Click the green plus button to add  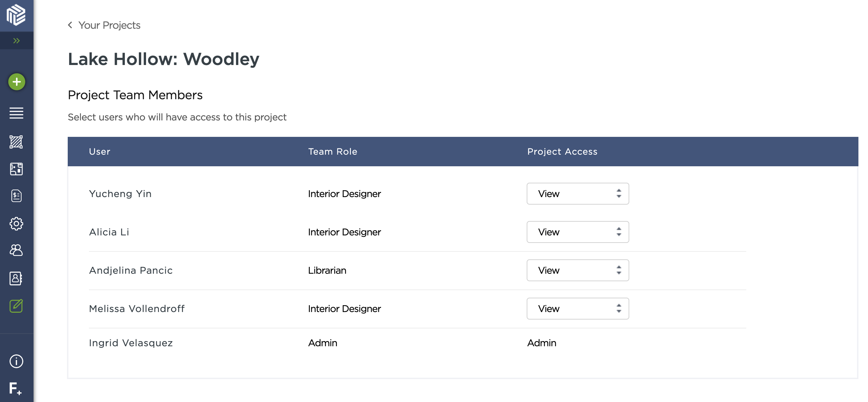(16, 81)
